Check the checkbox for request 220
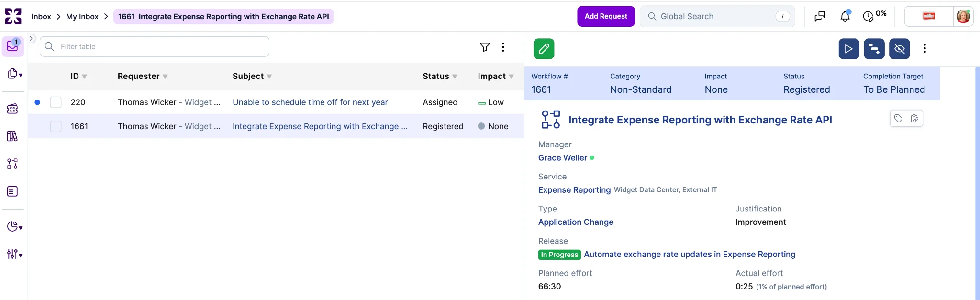This screenshot has width=980, height=300. [x=56, y=102]
